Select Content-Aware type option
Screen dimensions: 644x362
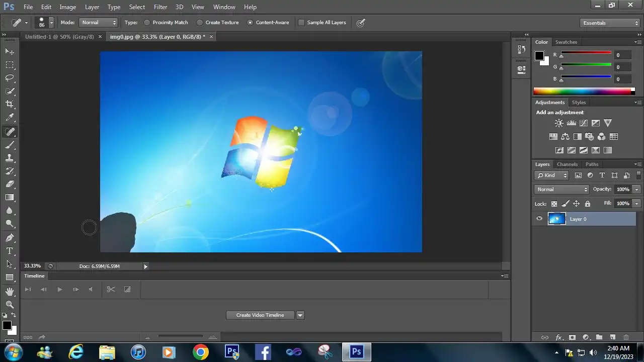[268, 23]
